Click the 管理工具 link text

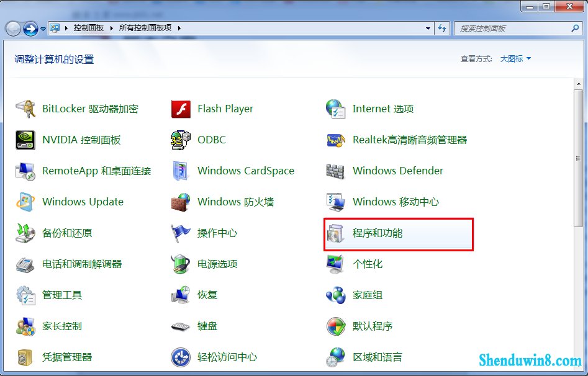point(62,295)
